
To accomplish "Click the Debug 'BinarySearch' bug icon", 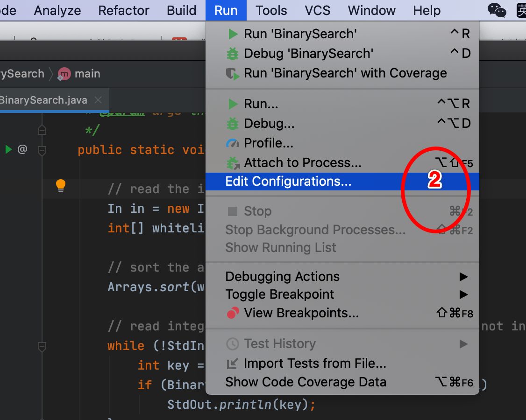I will (233, 54).
